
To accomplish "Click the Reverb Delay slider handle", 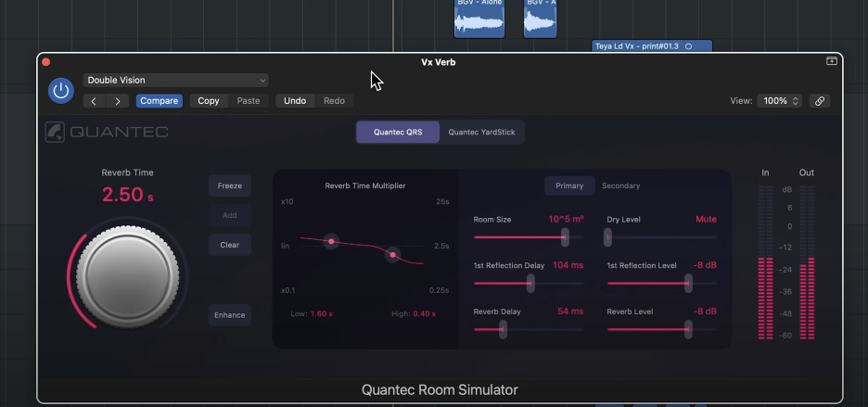I will pyautogui.click(x=503, y=329).
